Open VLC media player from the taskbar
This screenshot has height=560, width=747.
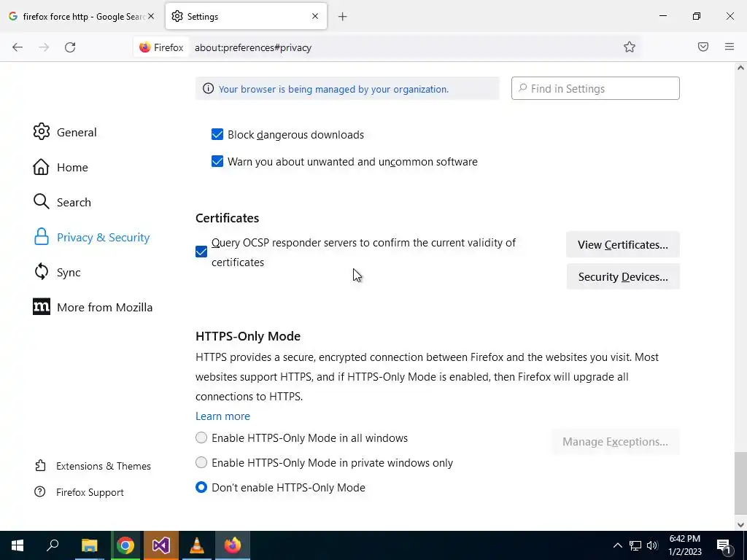pos(197,545)
